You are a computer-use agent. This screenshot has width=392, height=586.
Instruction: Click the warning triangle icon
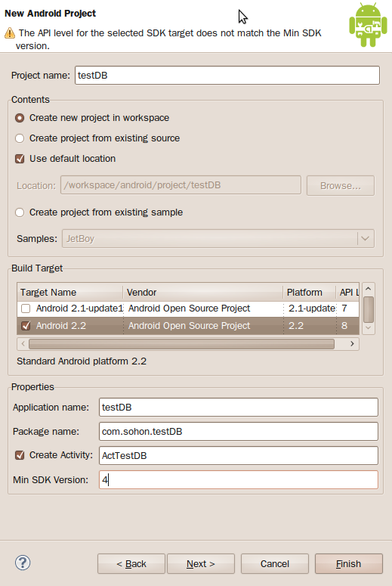[10, 33]
